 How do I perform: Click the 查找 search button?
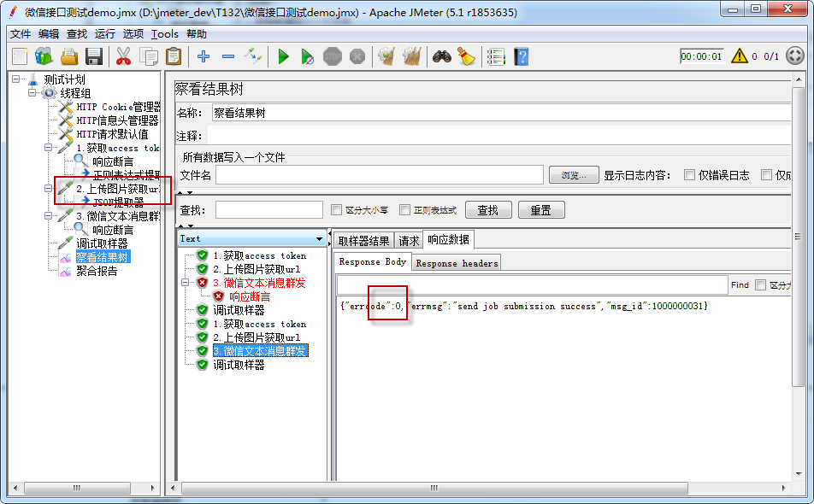(488, 210)
